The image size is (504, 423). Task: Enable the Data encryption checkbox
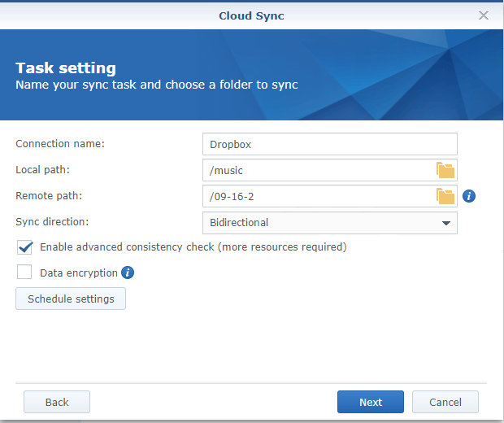click(x=24, y=273)
